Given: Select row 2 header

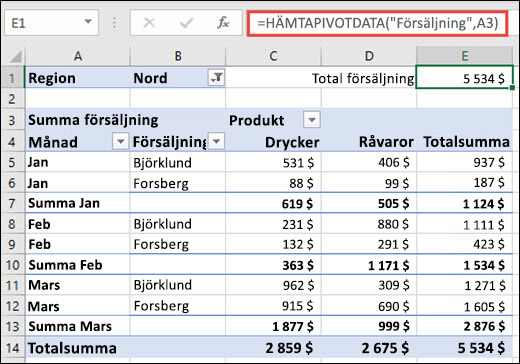Looking at the screenshot, I should pos(12,99).
